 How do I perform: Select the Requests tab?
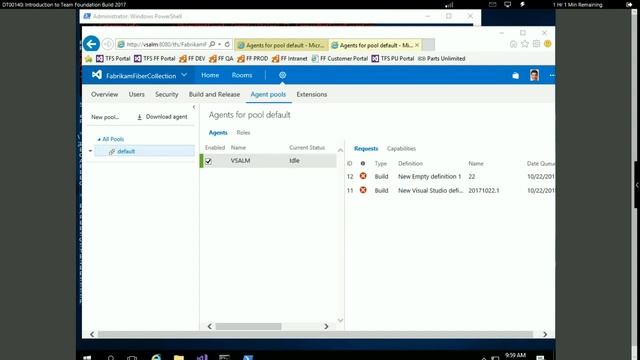click(x=366, y=149)
